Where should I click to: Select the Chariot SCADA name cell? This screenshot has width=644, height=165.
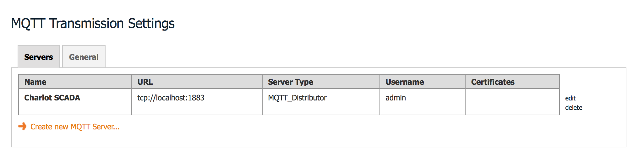point(75,102)
